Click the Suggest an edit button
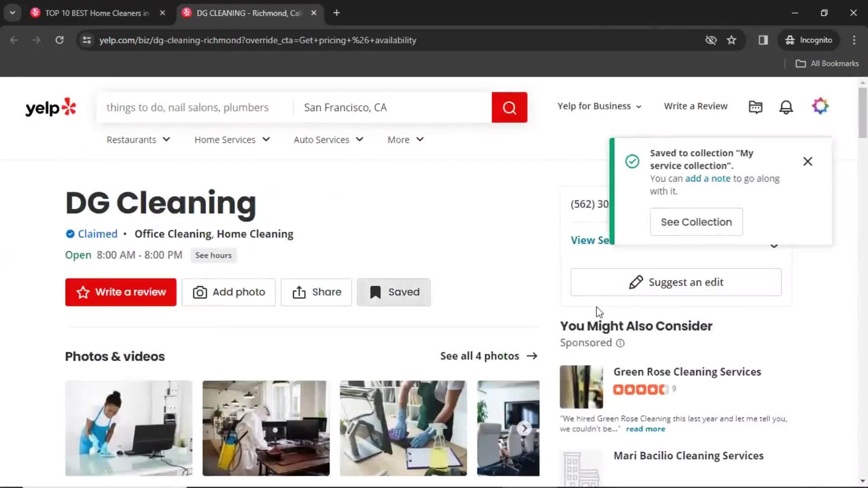The width and height of the screenshot is (868, 488). (676, 282)
